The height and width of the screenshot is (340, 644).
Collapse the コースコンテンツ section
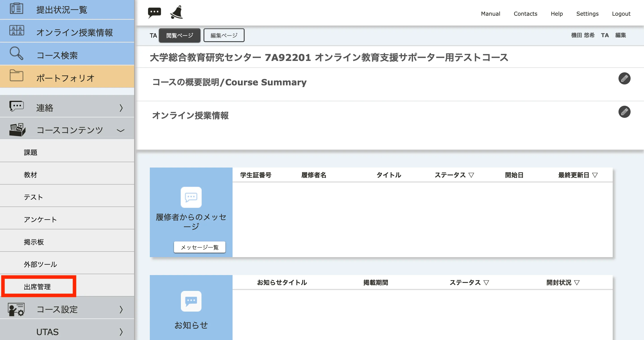click(121, 130)
